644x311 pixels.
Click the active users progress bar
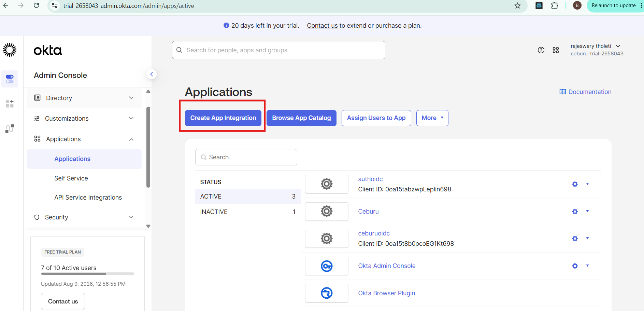click(x=87, y=274)
